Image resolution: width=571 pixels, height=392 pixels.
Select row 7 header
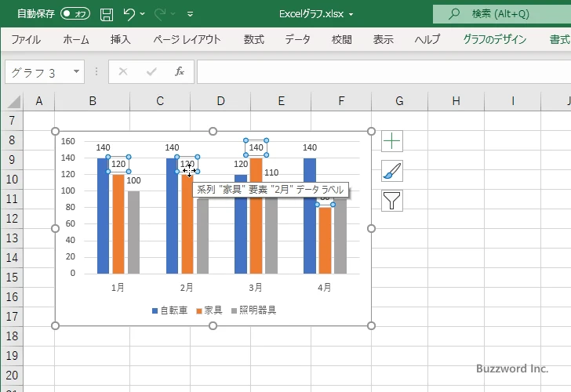[x=12, y=121]
